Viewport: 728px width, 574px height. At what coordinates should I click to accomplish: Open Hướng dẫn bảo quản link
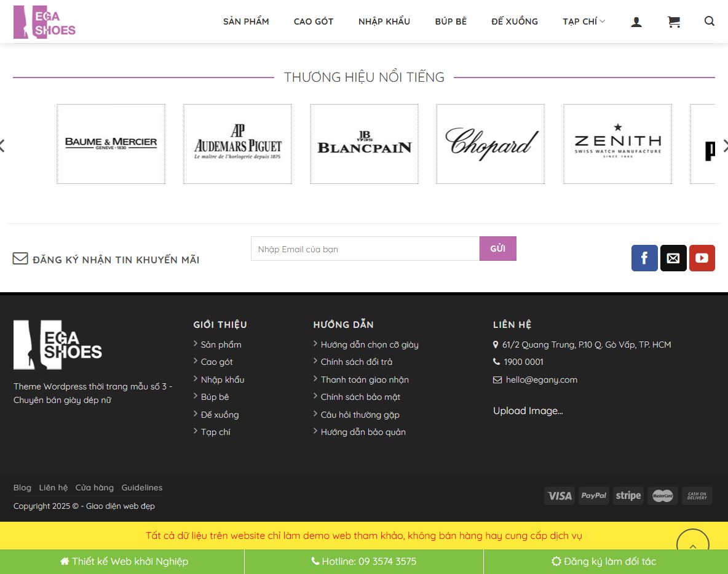pos(363,432)
